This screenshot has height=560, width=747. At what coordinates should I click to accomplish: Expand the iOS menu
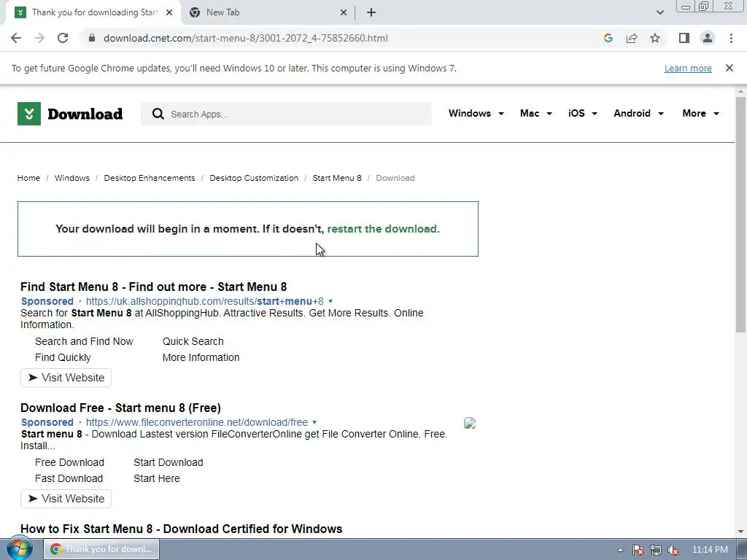tap(583, 113)
